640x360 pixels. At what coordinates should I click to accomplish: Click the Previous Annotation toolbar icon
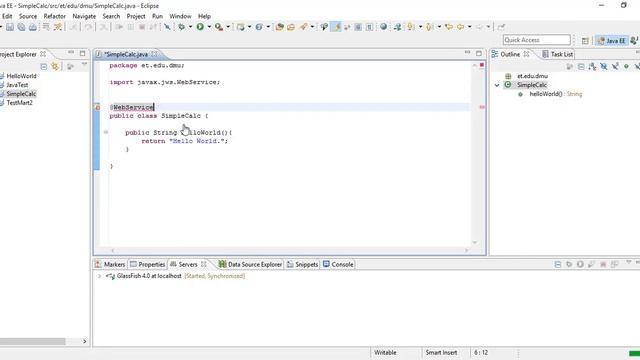(429, 27)
